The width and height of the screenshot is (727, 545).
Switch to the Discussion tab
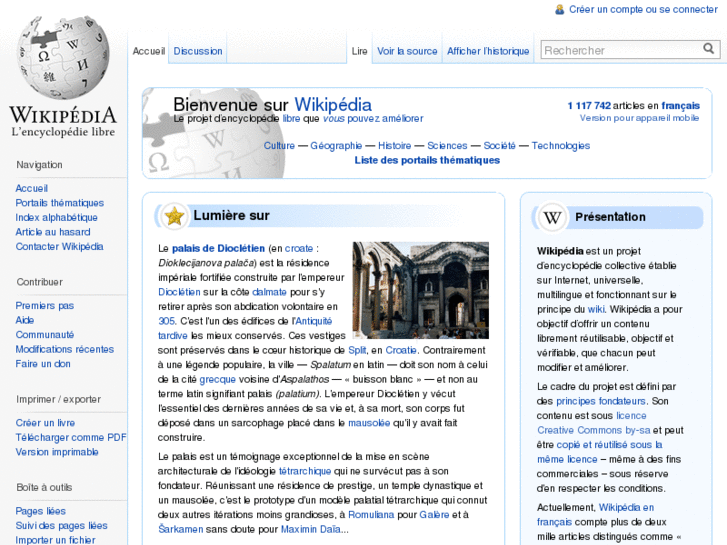[198, 51]
